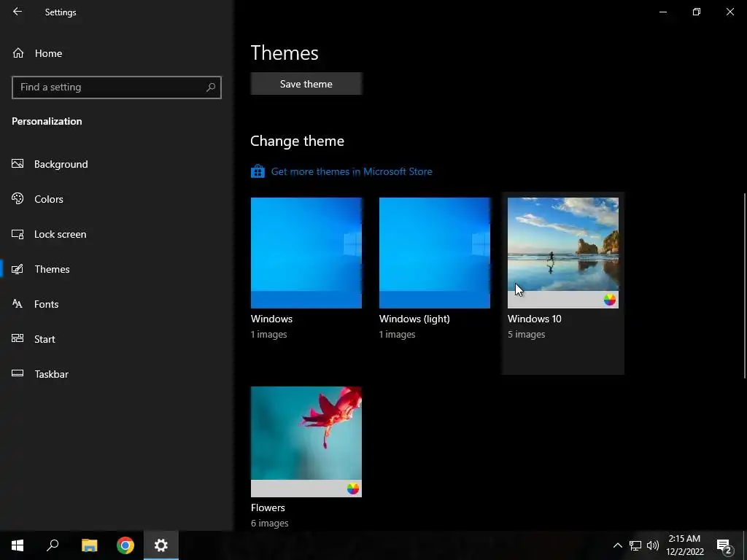747x560 pixels.
Task: Select the Colors palette icon
Action: [18, 198]
